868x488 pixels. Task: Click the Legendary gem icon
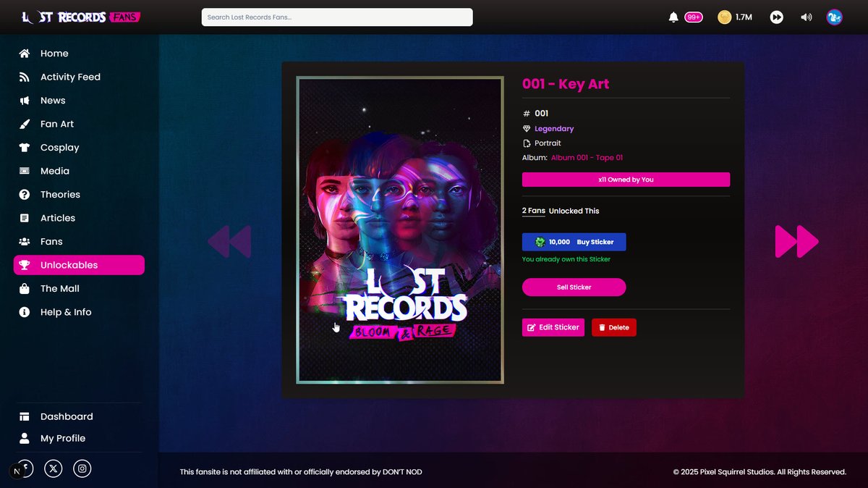[527, 129]
